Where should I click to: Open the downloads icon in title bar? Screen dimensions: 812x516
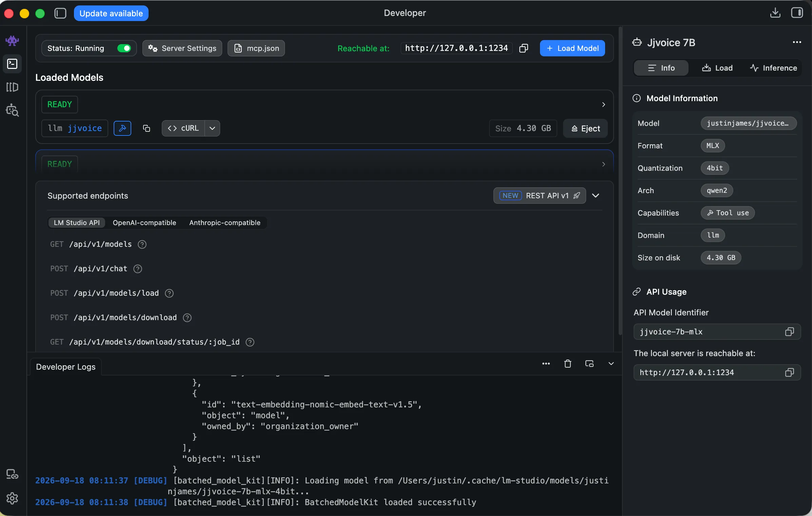pyautogui.click(x=775, y=13)
